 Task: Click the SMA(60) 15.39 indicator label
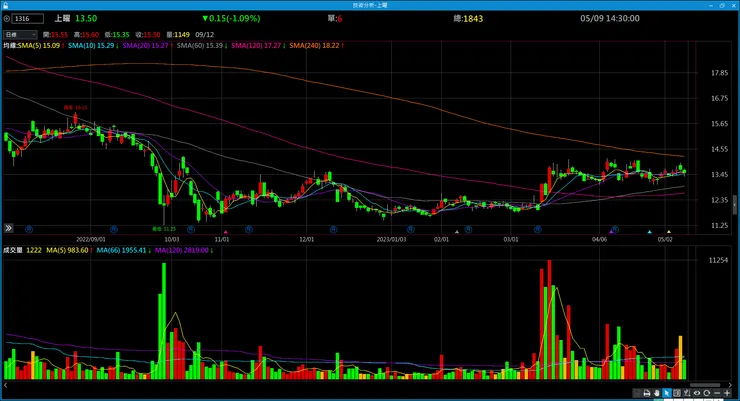click(200, 46)
